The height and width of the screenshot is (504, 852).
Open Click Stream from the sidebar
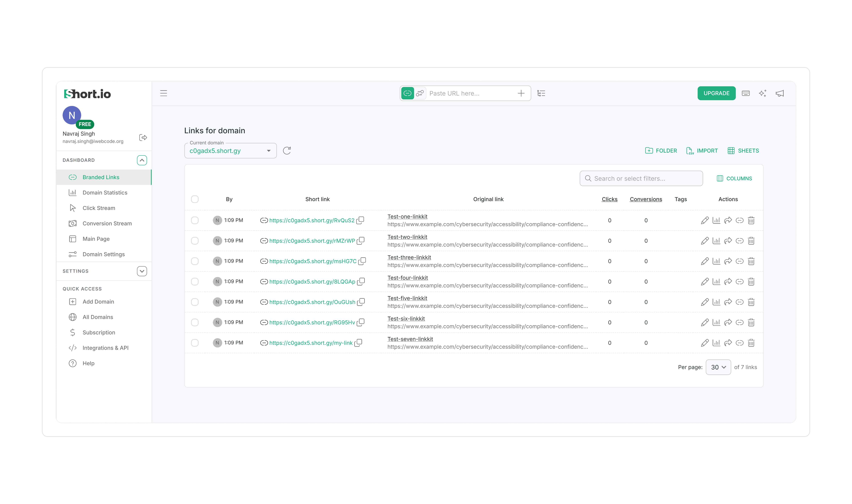[99, 208]
